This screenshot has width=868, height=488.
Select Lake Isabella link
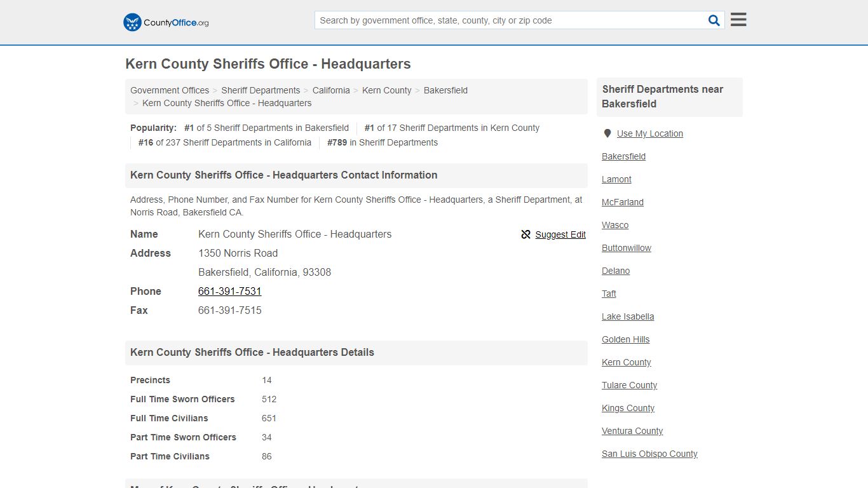628,316
